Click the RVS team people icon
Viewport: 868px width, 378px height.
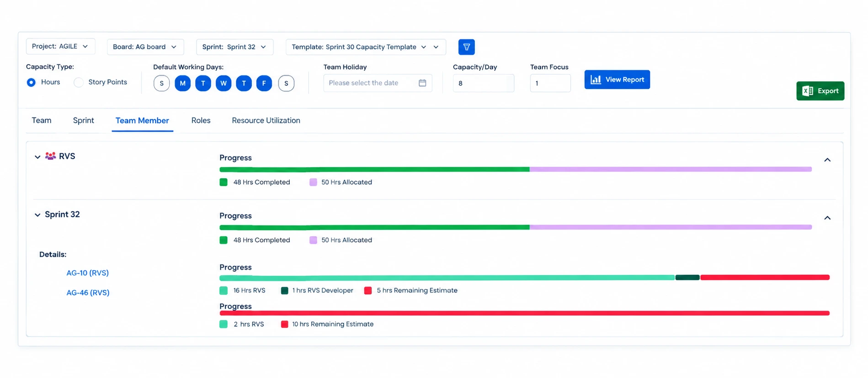point(50,156)
